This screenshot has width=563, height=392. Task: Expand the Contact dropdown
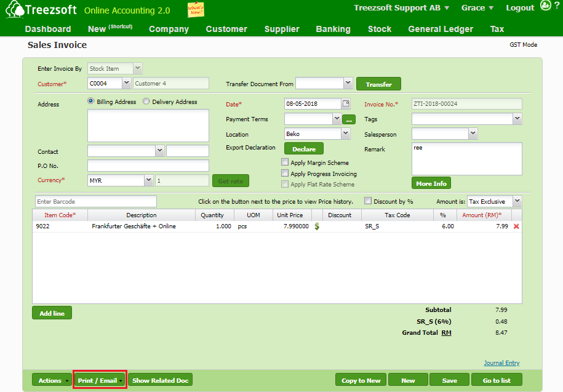pos(160,151)
